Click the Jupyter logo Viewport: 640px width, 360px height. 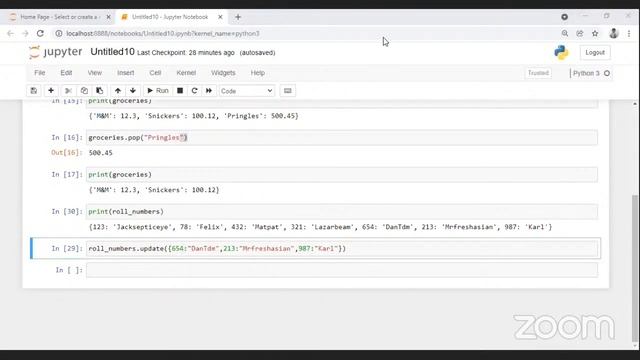click(56, 52)
